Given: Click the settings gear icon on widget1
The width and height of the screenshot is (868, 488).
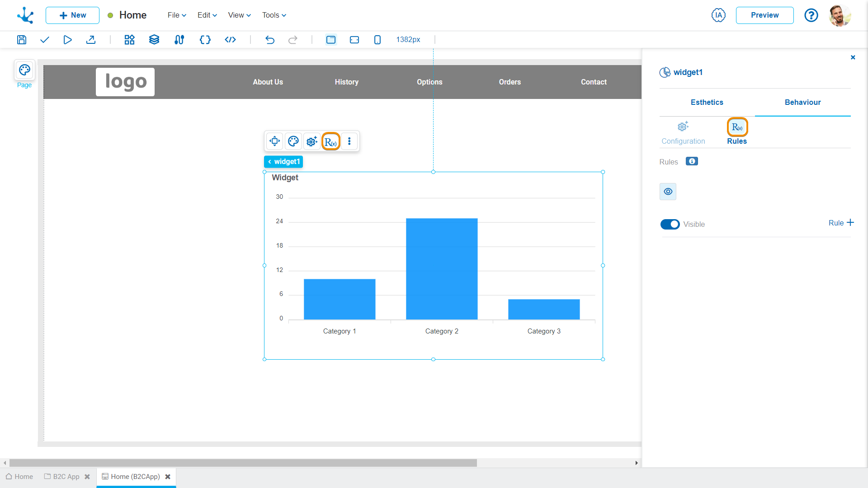Looking at the screenshot, I should pos(312,141).
